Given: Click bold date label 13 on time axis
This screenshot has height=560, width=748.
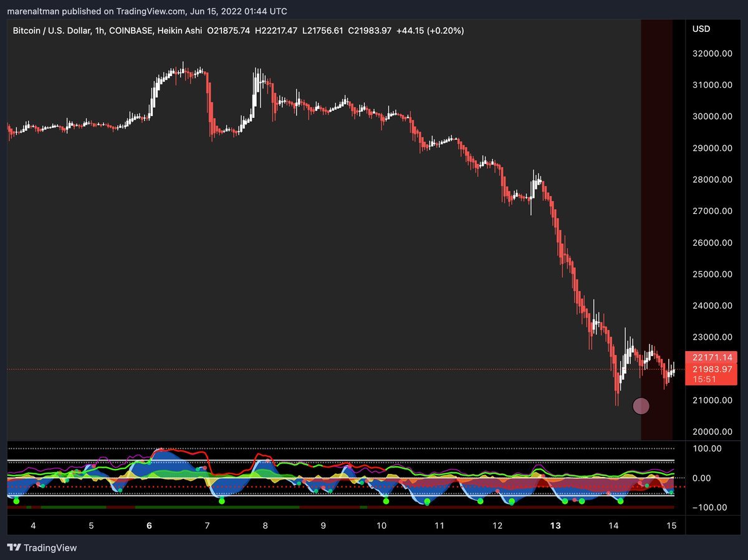Looking at the screenshot, I should point(555,526).
